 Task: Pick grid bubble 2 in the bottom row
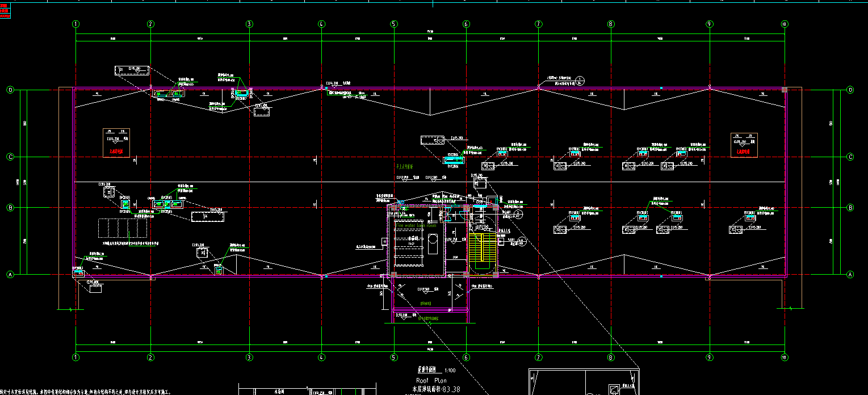[150, 357]
